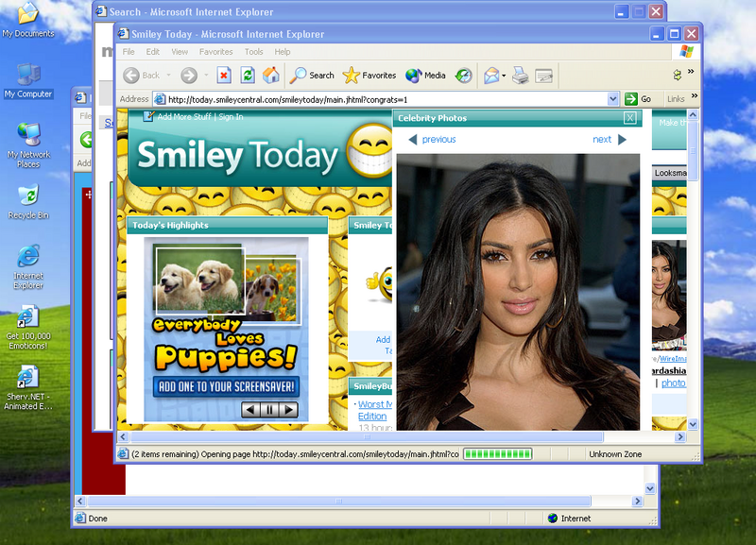The height and width of the screenshot is (545, 756).
Task: Click Add One To Your Screensaver button
Action: pyautogui.click(x=226, y=387)
